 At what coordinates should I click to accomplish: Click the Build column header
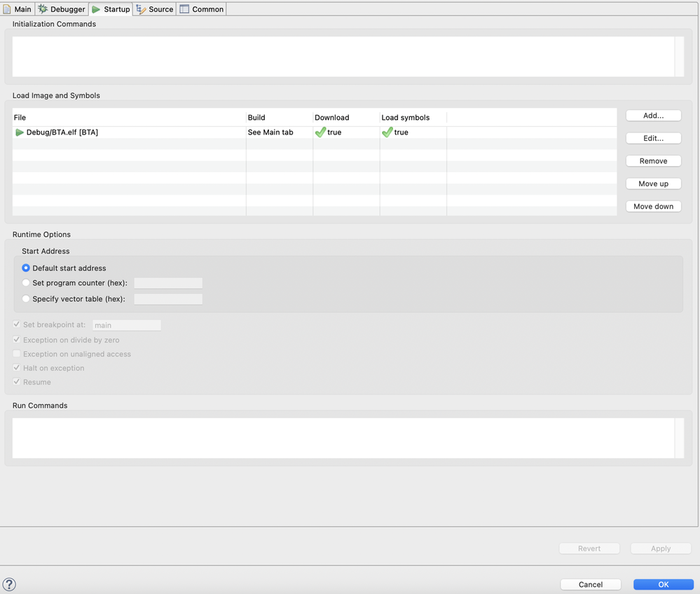point(280,118)
